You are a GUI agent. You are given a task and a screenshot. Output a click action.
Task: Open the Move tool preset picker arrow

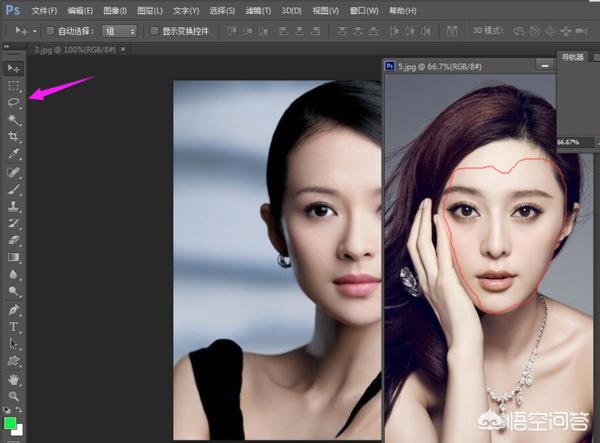(x=35, y=31)
